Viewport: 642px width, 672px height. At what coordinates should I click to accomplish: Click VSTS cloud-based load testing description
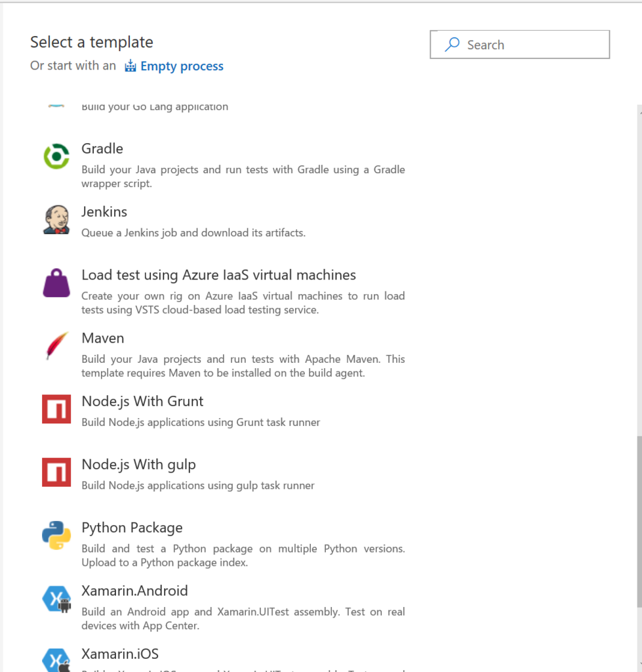click(x=243, y=303)
